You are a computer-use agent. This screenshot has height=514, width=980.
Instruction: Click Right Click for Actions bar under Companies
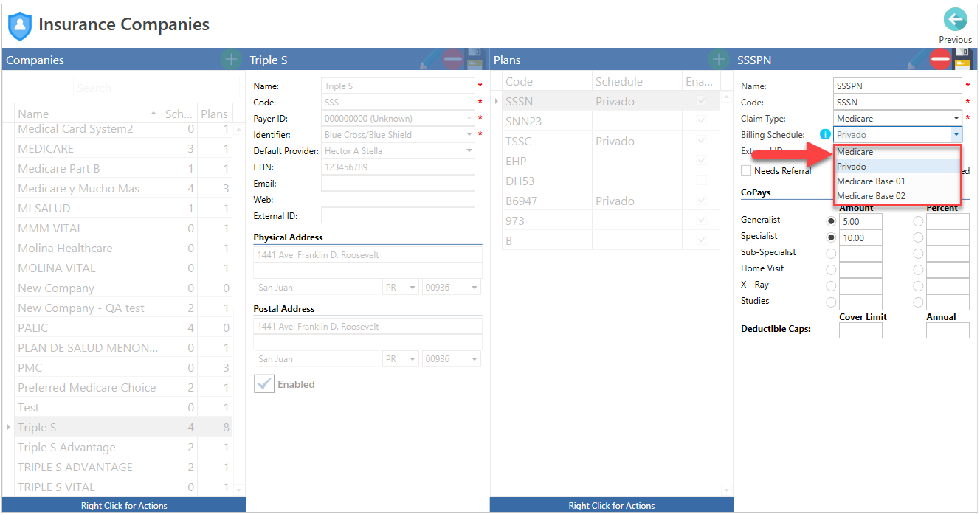point(124,505)
